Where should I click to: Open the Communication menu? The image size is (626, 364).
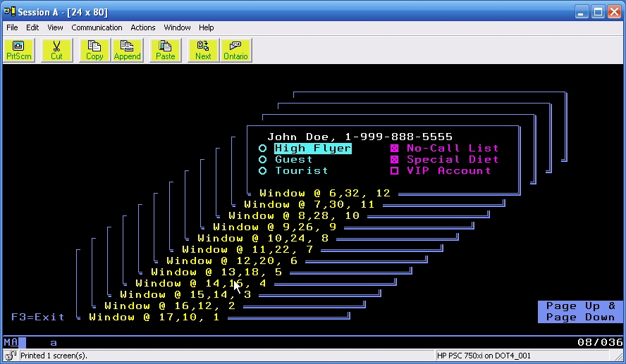pyautogui.click(x=97, y=27)
